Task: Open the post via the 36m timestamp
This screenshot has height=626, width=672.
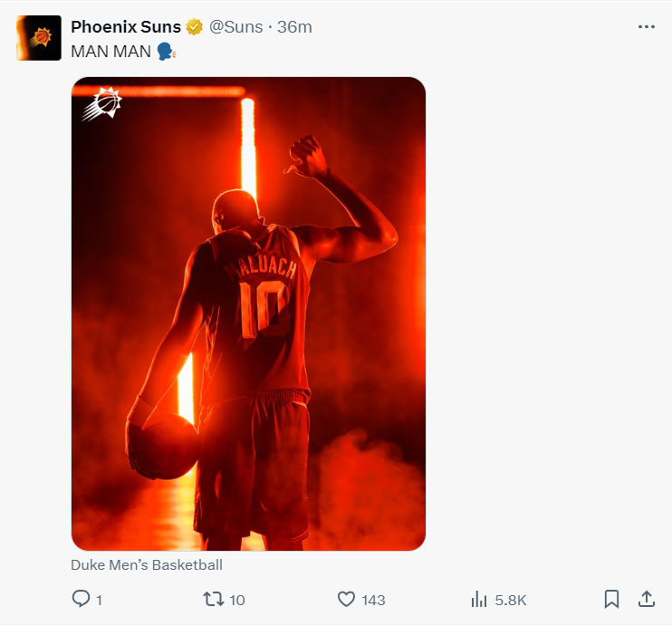Action: 294,27
